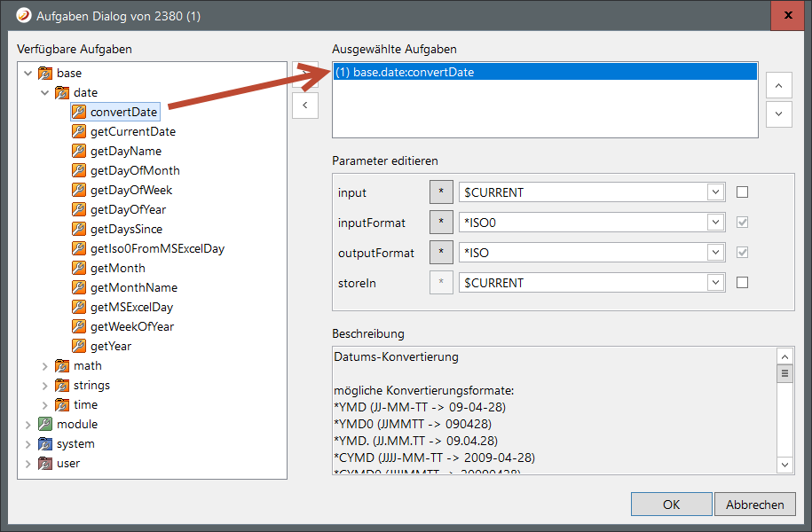Click the Abbrechen button
This screenshot has width=812, height=532.
(754, 505)
